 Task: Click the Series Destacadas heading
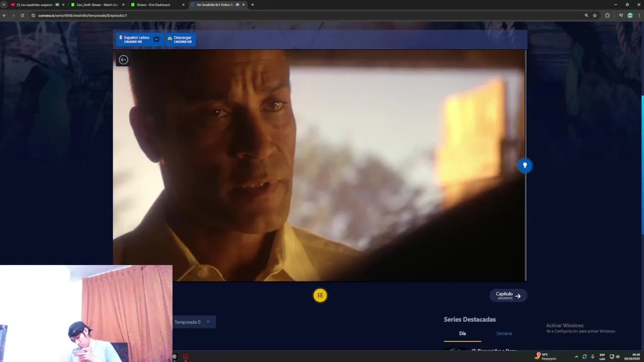[x=469, y=319]
